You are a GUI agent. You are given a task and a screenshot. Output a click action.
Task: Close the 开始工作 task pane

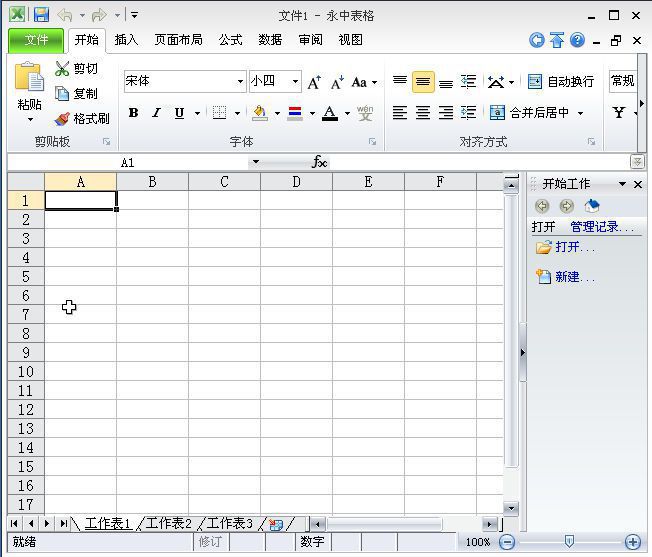638,184
